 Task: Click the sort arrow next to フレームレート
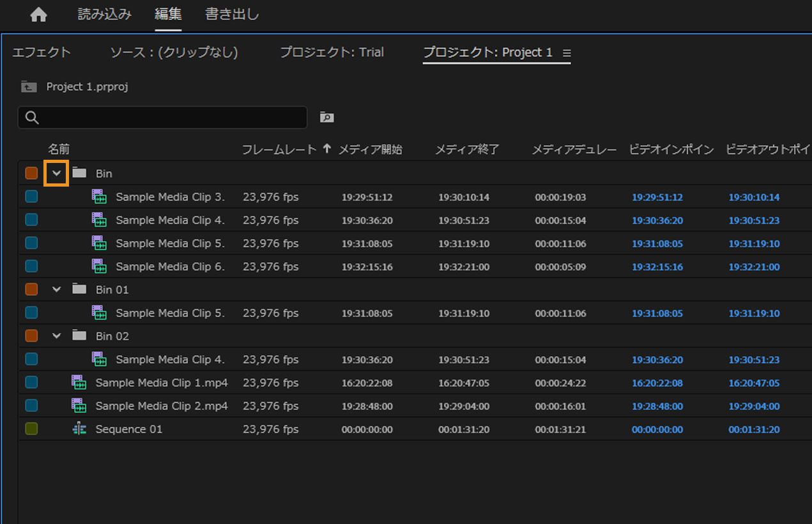327,149
